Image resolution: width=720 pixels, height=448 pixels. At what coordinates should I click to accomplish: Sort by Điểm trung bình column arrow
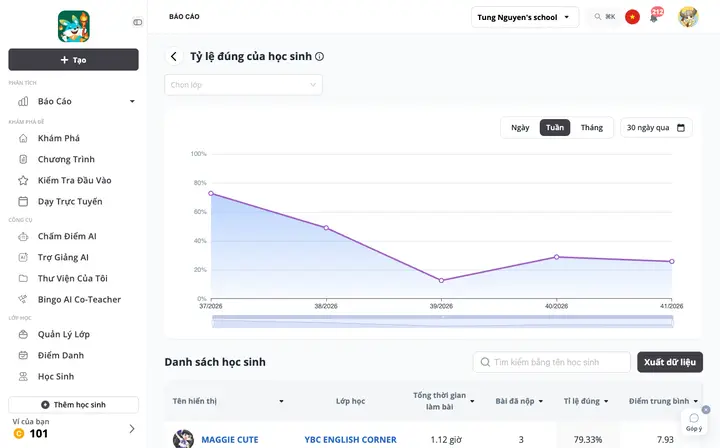(x=696, y=401)
